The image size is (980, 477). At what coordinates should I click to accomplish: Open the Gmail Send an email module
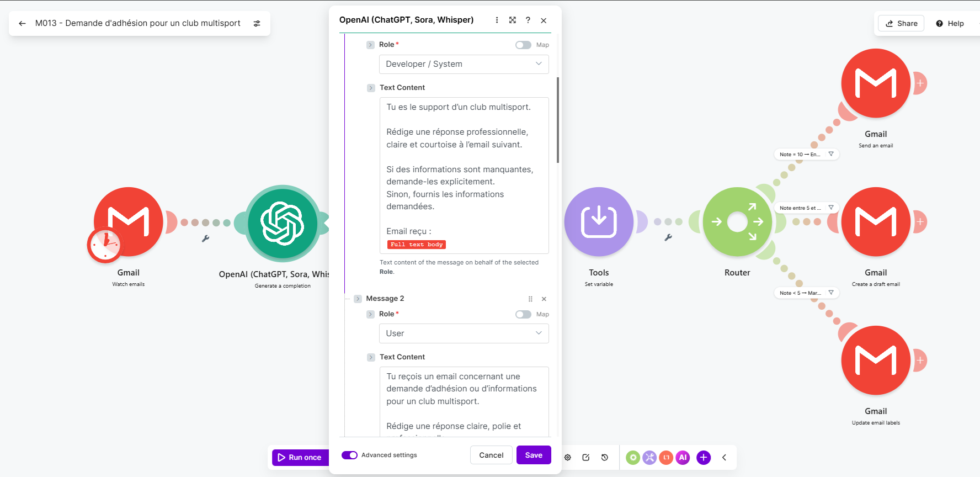click(x=876, y=83)
